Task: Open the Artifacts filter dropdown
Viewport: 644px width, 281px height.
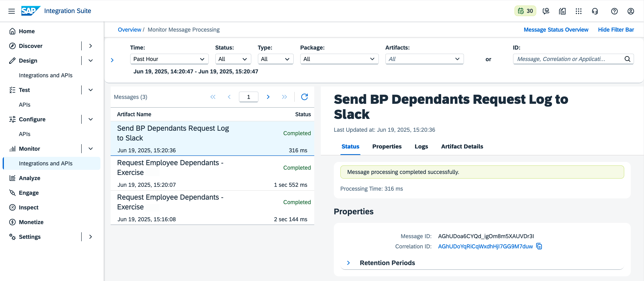Action: coord(424,59)
